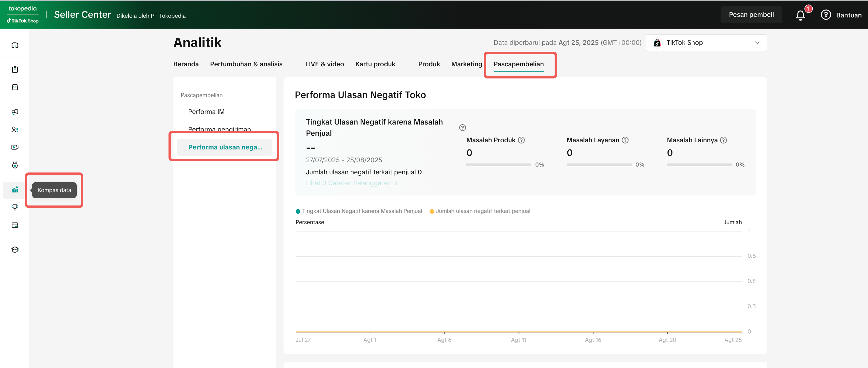Select Performa ulasan negatif menu item
The image size is (868, 368).
(225, 147)
